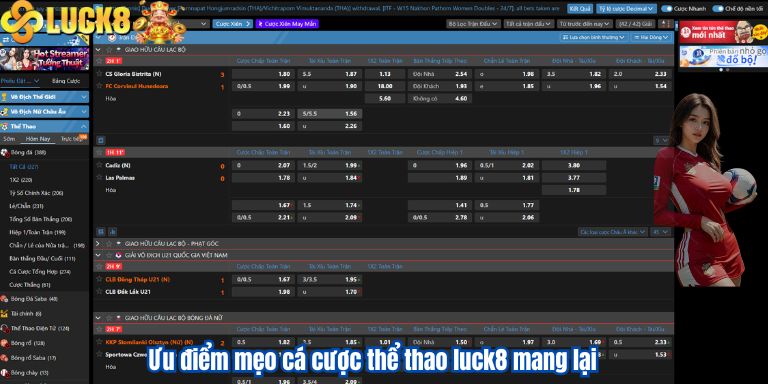The image size is (768, 384).
Task: Select the Lẻ/Chẵn (231) market
Action: tap(26, 206)
